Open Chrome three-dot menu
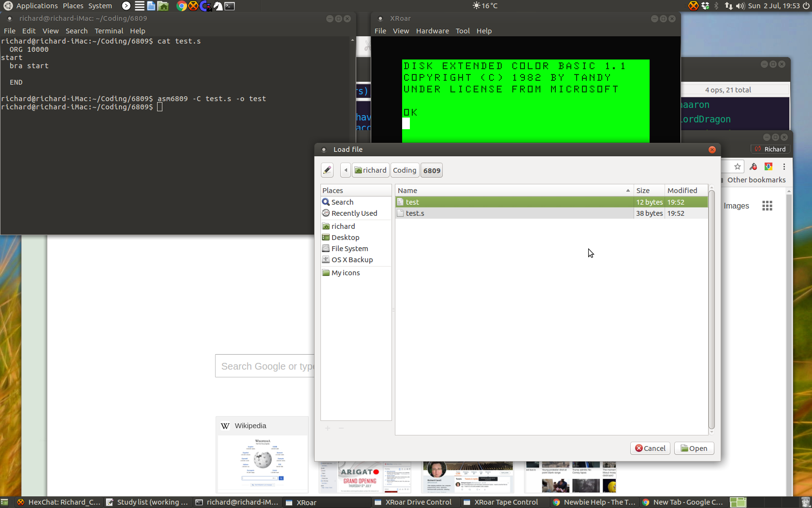This screenshot has height=508, width=812. tap(784, 166)
